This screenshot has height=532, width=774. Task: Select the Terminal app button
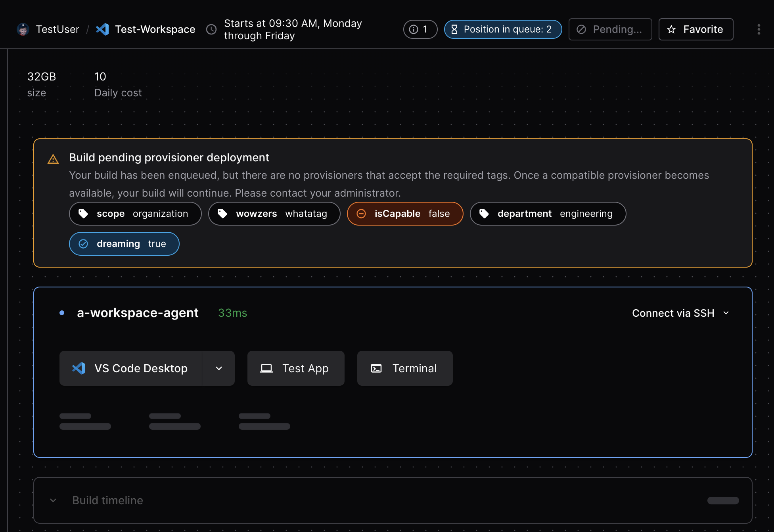click(404, 368)
